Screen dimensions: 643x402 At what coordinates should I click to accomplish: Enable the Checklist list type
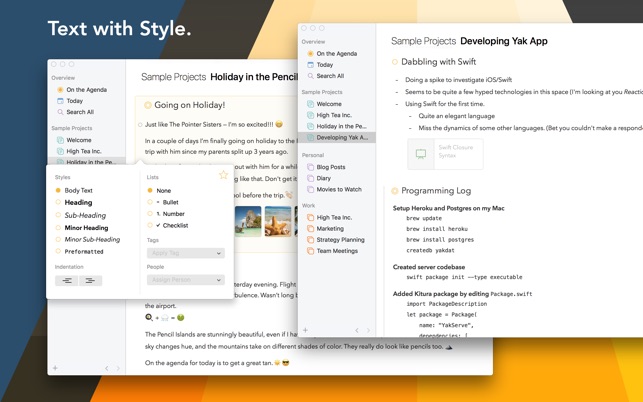150,226
